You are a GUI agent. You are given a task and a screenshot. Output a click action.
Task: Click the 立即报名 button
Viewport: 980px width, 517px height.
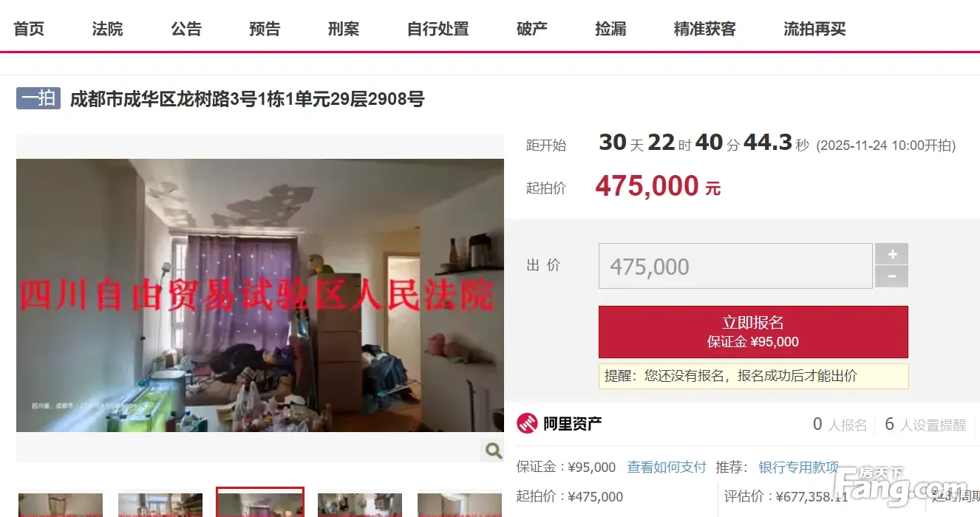[753, 332]
